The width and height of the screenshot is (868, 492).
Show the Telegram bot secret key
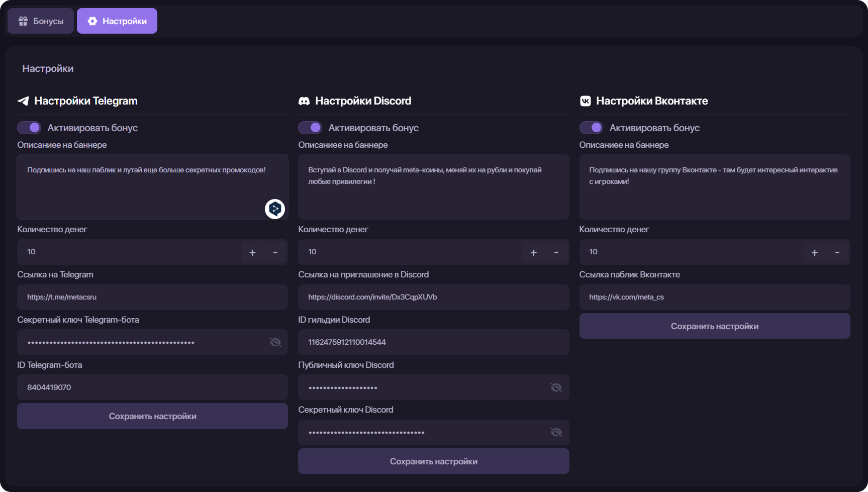click(x=275, y=342)
